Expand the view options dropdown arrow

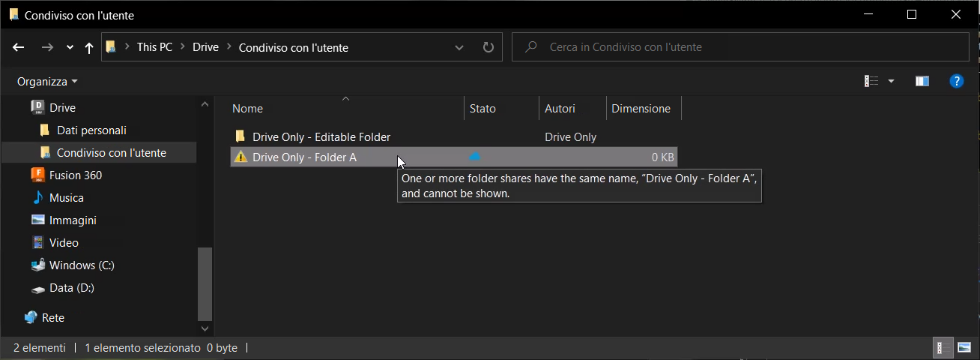[x=891, y=81]
